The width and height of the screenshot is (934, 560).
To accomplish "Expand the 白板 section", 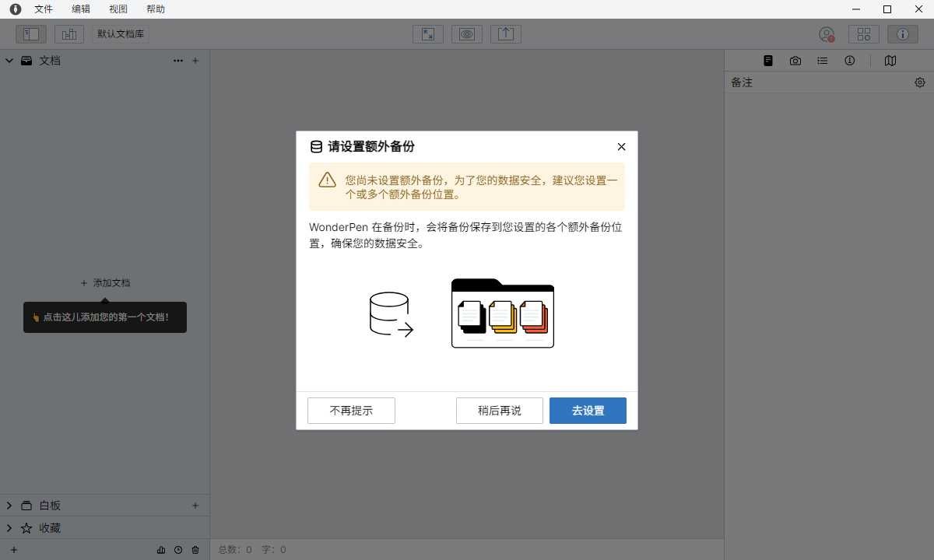I will [9, 506].
